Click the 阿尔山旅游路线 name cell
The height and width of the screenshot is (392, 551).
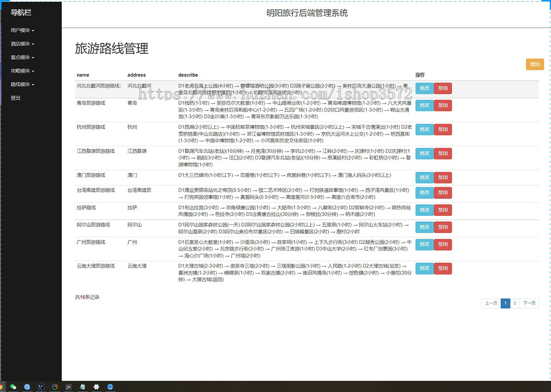coord(94,225)
